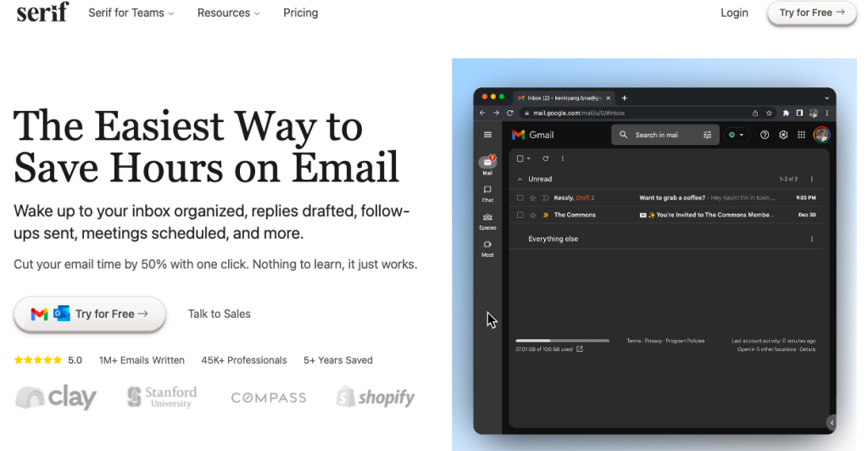Click the Try for Free button with Gmail and Outlook icons
This screenshot has width=868, height=451.
[x=90, y=314]
